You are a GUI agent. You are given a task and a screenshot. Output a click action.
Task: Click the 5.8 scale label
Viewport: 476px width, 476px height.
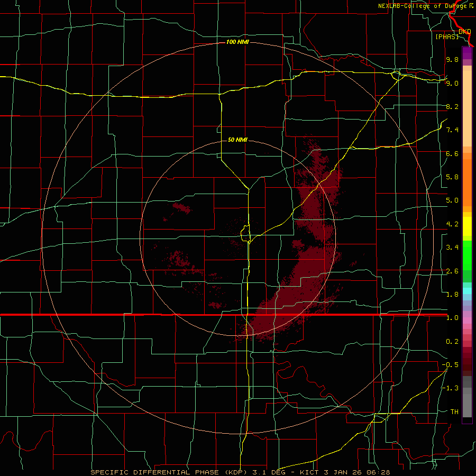[x=452, y=177]
